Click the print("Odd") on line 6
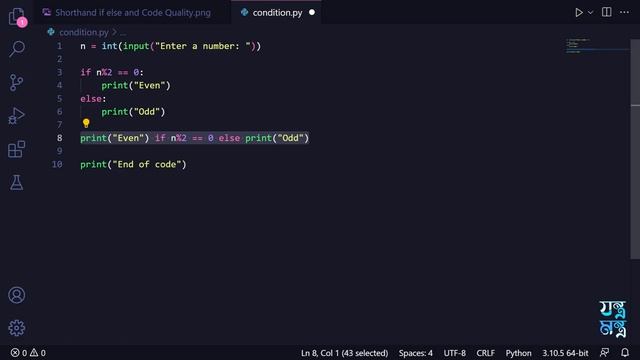The image size is (640, 360). click(x=133, y=112)
